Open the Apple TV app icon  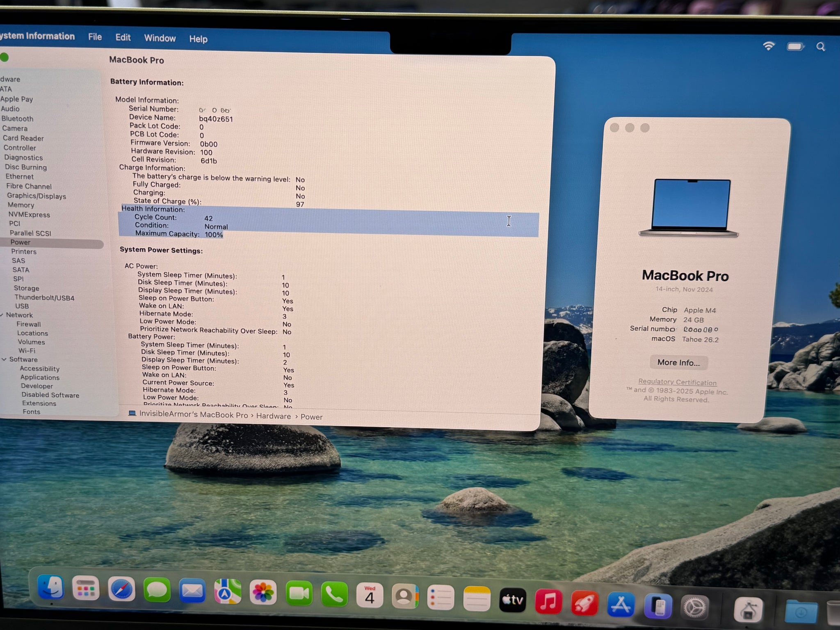click(512, 600)
